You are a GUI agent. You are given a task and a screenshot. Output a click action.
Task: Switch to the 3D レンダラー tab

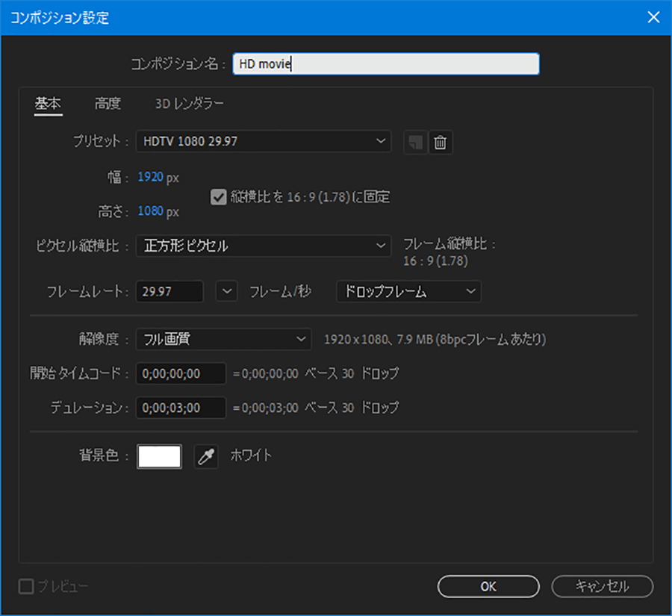[190, 104]
